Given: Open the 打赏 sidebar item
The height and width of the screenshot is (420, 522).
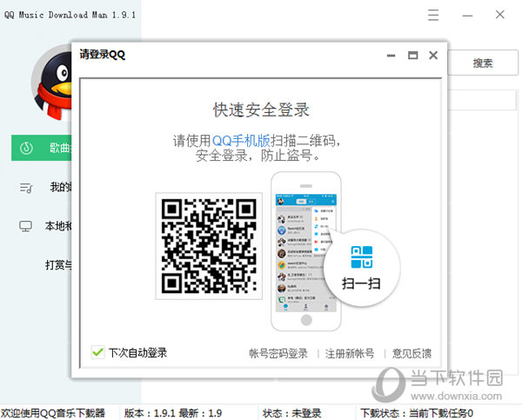Looking at the screenshot, I should coord(58,265).
